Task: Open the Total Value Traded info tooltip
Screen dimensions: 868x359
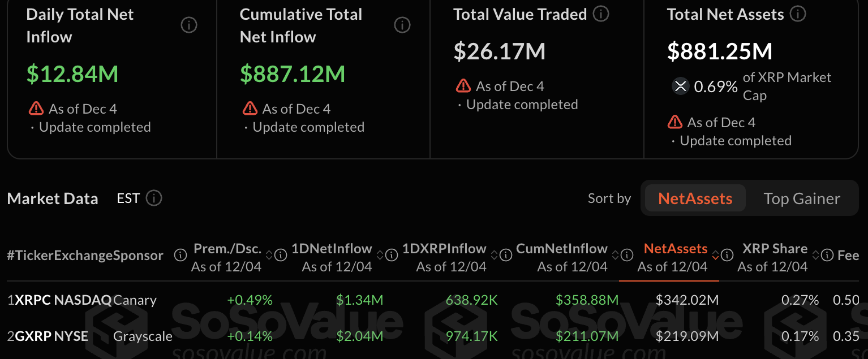Action: [x=600, y=14]
